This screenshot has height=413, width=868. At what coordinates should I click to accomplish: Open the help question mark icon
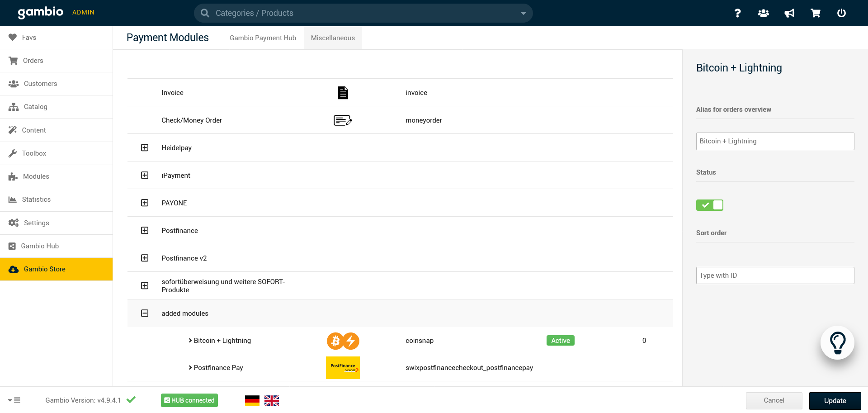coord(737,13)
